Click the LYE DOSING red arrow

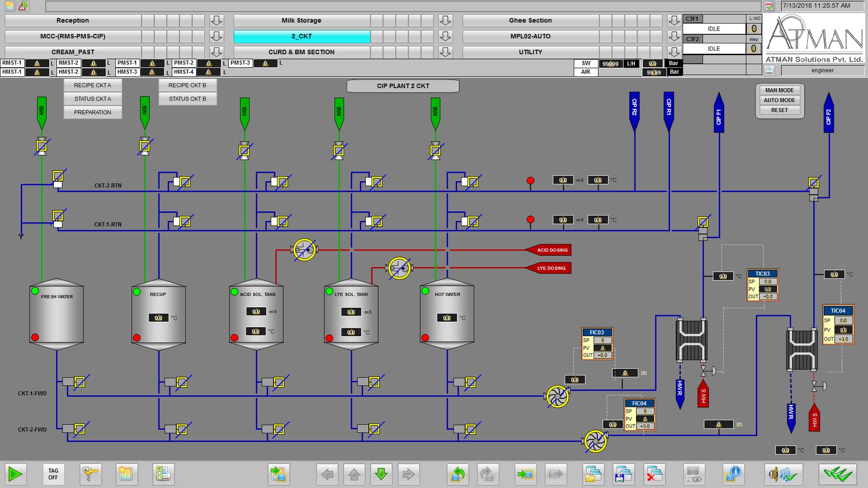548,268
